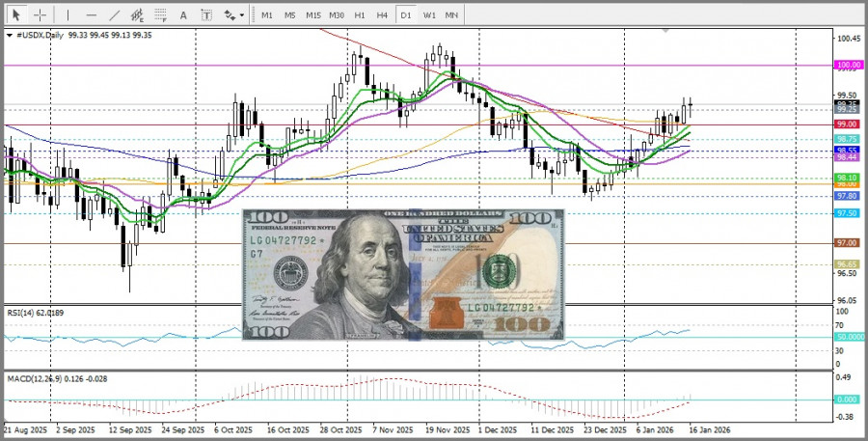Switch to MN monthly timeframe

click(451, 15)
